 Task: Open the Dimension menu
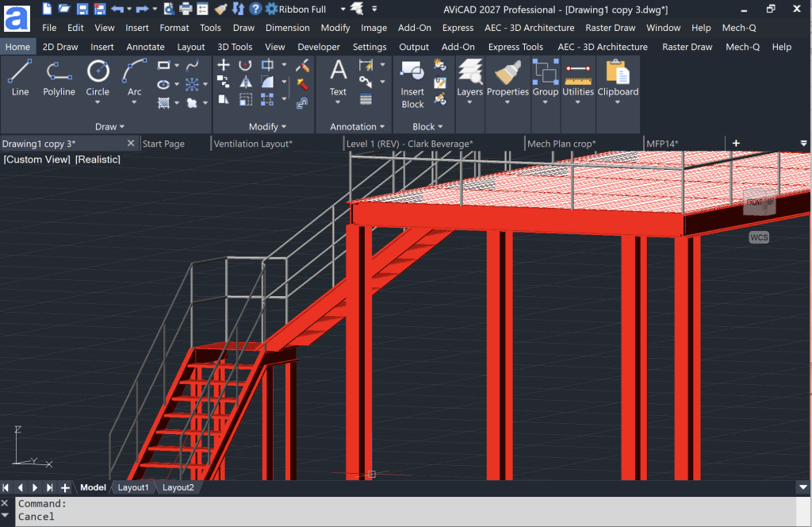pos(287,28)
